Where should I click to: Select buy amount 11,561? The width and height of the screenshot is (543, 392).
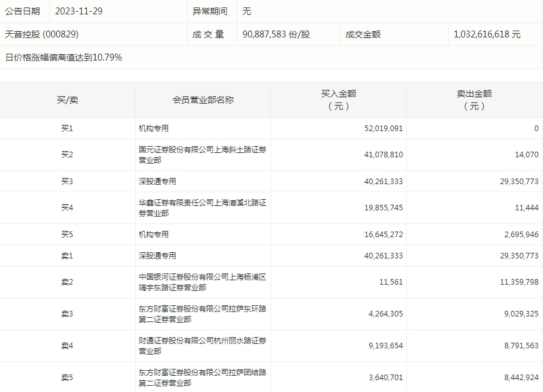pyautogui.click(x=391, y=282)
